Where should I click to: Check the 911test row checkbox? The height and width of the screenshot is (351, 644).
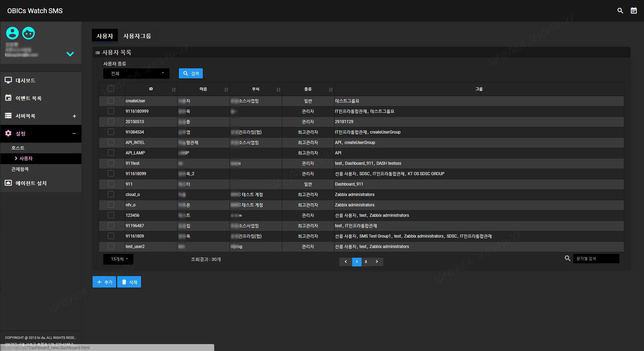[111, 163]
